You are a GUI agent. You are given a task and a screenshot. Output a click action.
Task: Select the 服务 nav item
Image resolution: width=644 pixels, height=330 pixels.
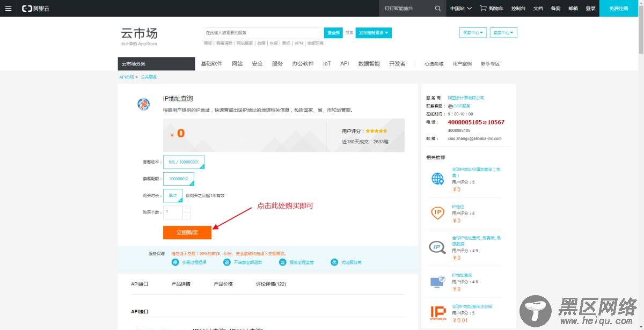tap(277, 64)
